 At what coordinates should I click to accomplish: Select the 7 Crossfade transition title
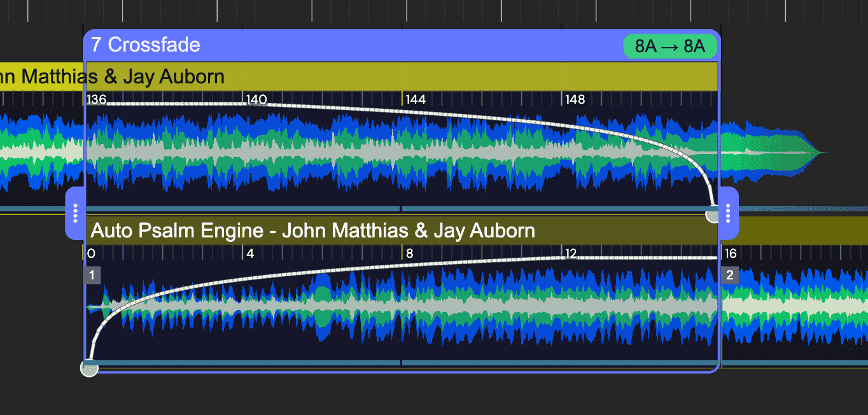pos(146,45)
